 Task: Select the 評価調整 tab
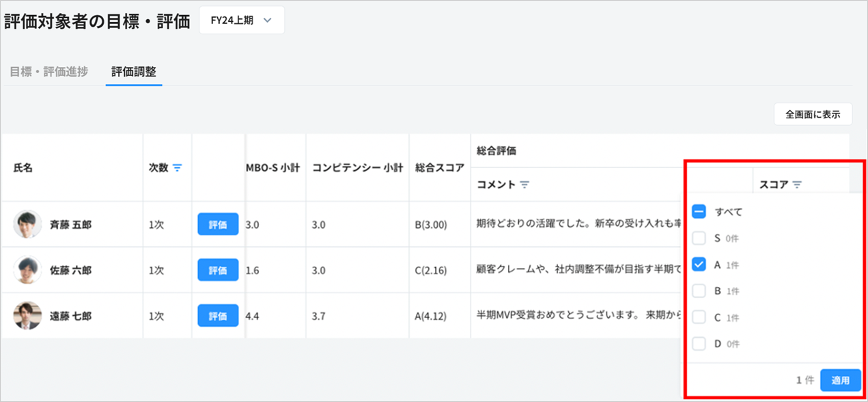click(x=134, y=72)
